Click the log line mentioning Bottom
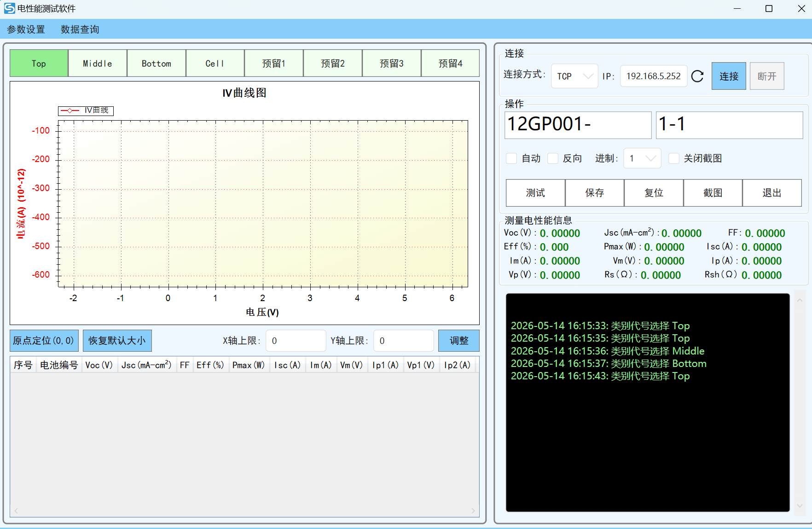Screen dimensions: 812x529 [609, 363]
